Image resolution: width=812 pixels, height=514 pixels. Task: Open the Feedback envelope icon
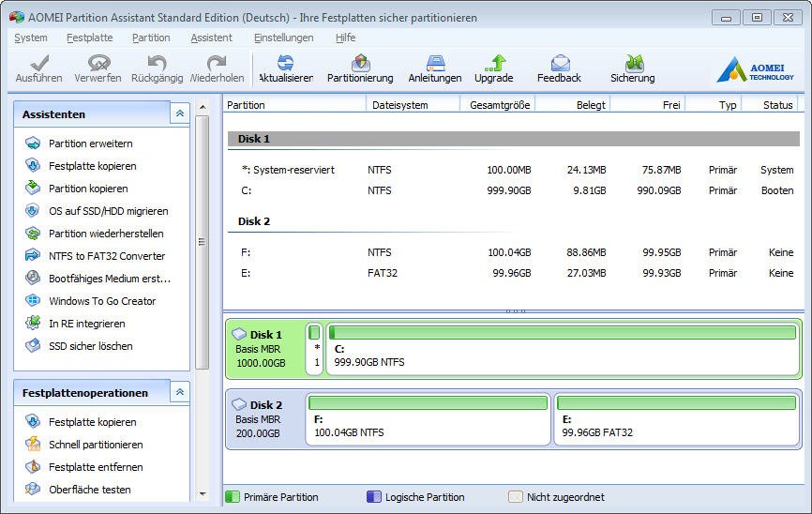coord(561,63)
